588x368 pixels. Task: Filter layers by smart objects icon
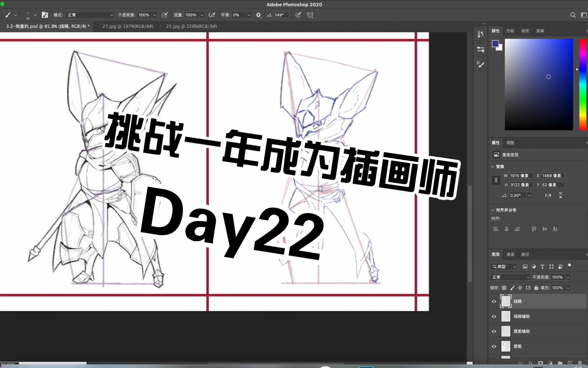(560, 266)
